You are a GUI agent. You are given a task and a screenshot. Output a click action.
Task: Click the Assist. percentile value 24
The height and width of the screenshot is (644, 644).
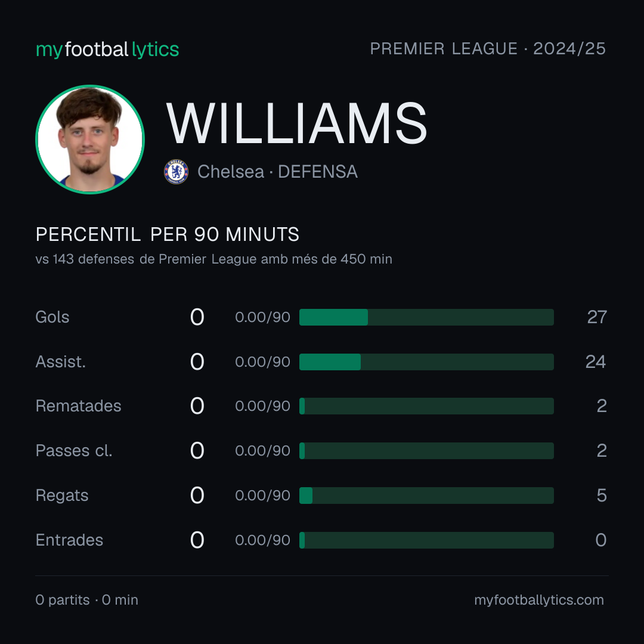[x=596, y=362]
